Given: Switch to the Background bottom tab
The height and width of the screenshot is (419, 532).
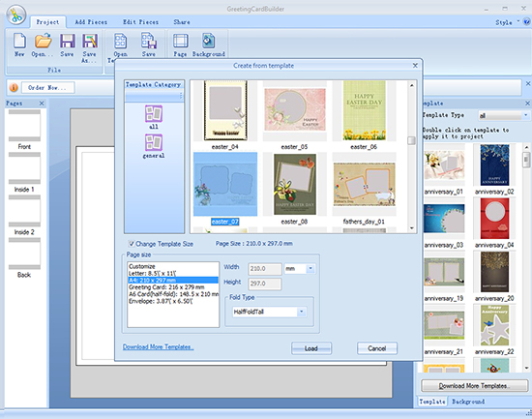Looking at the screenshot, I should coord(468,402).
